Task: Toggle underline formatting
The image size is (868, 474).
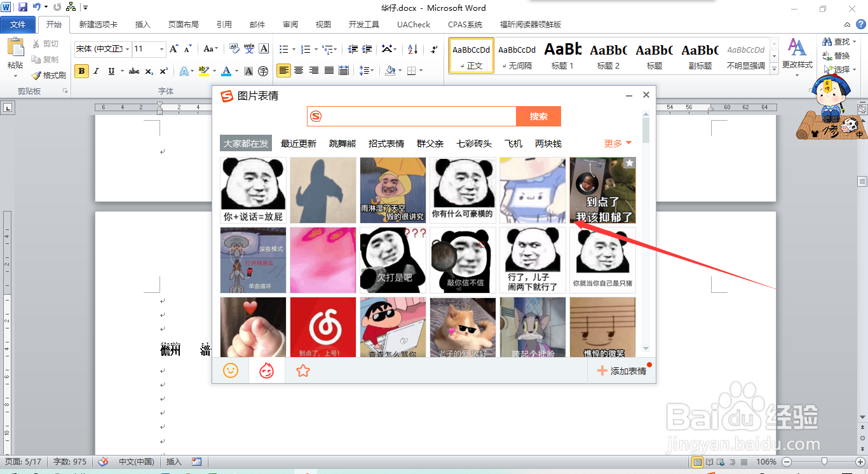Action: point(112,71)
